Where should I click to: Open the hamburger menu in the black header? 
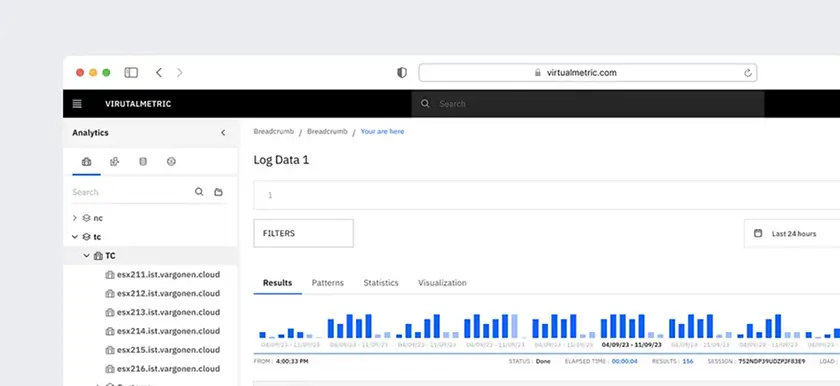click(x=77, y=104)
